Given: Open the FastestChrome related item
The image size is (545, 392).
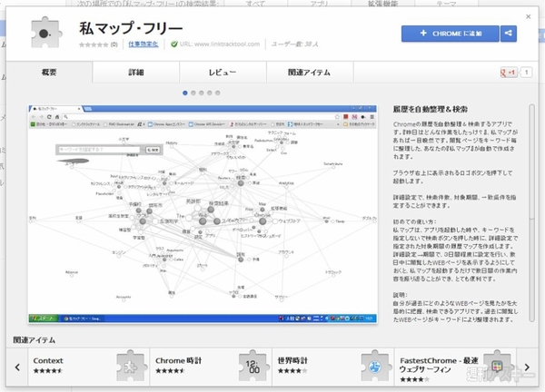Looking at the screenshot, I should pyautogui.click(x=456, y=367).
